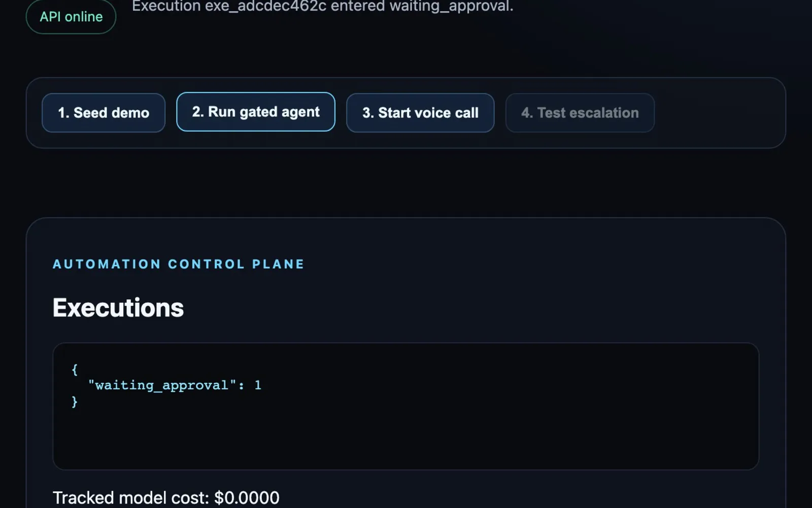
Task: Click the closing brace of the JSON
Action: (x=75, y=401)
